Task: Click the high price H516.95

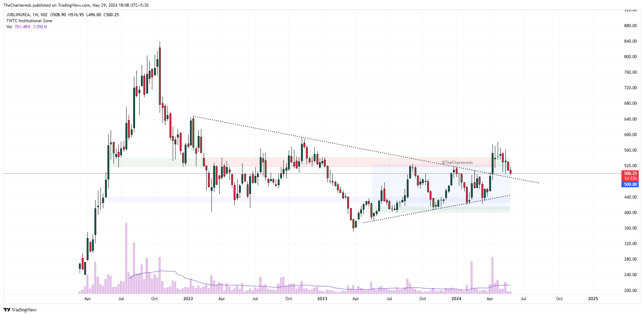Action: [x=76, y=15]
